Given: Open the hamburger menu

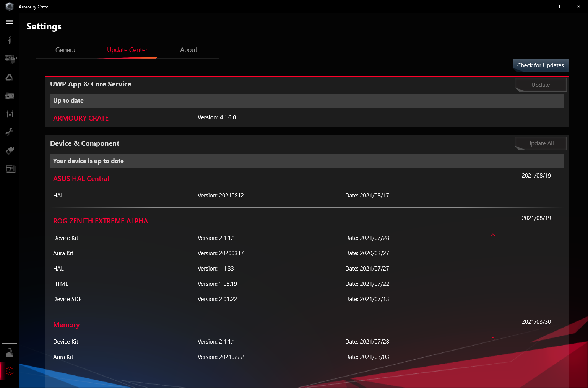Looking at the screenshot, I should [x=10, y=22].
